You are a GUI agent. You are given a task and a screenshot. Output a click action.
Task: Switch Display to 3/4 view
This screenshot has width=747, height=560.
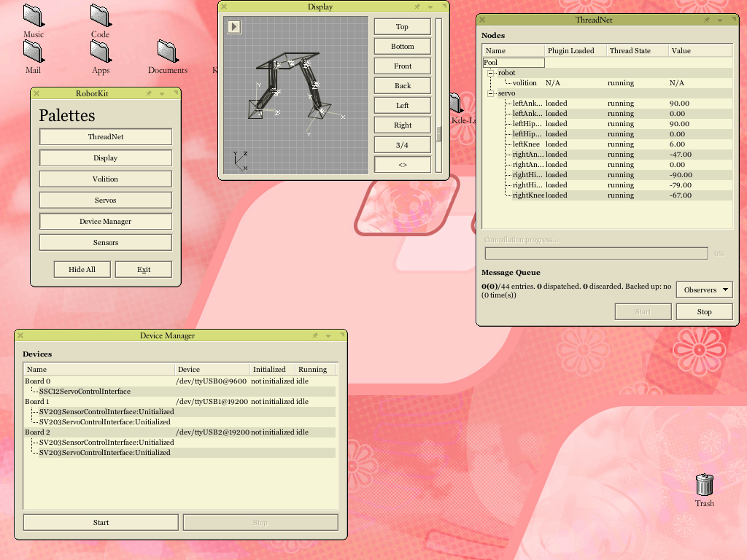(x=403, y=145)
